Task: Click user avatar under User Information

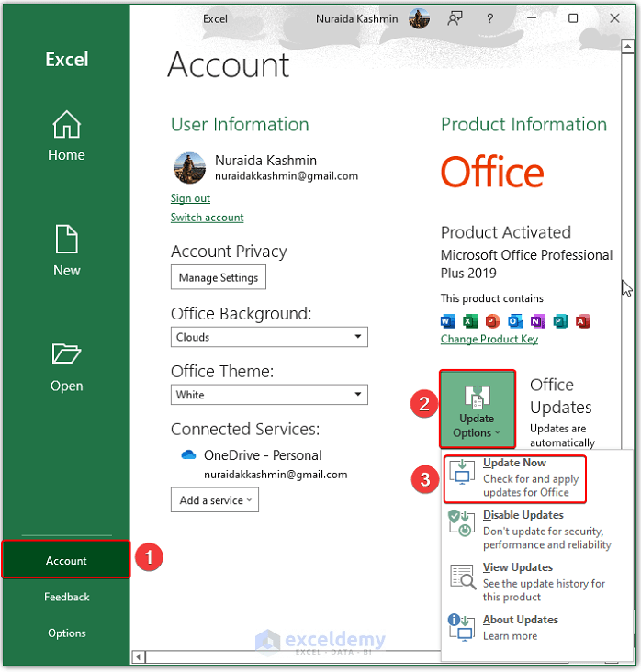Action: tap(189, 168)
